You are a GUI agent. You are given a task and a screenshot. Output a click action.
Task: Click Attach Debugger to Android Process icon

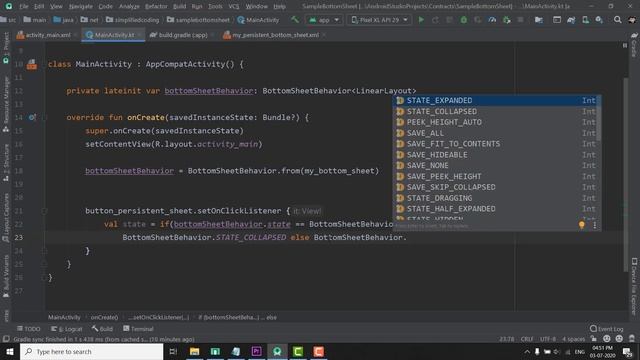(x=506, y=20)
